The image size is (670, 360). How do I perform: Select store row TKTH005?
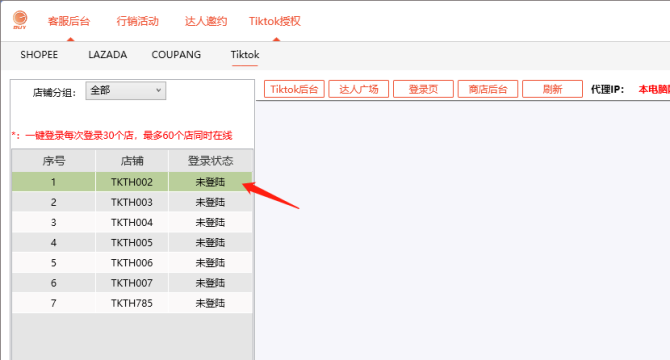coord(132,243)
